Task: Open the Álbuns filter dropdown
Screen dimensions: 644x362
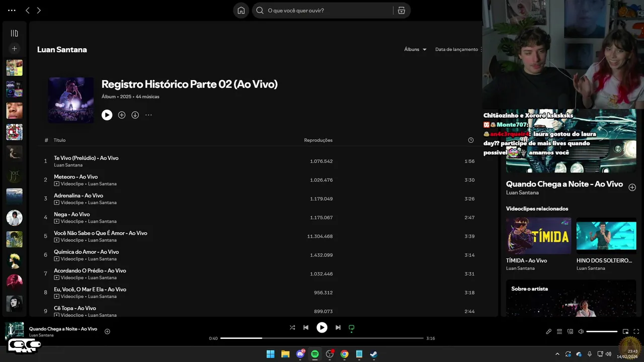Action: click(416, 49)
